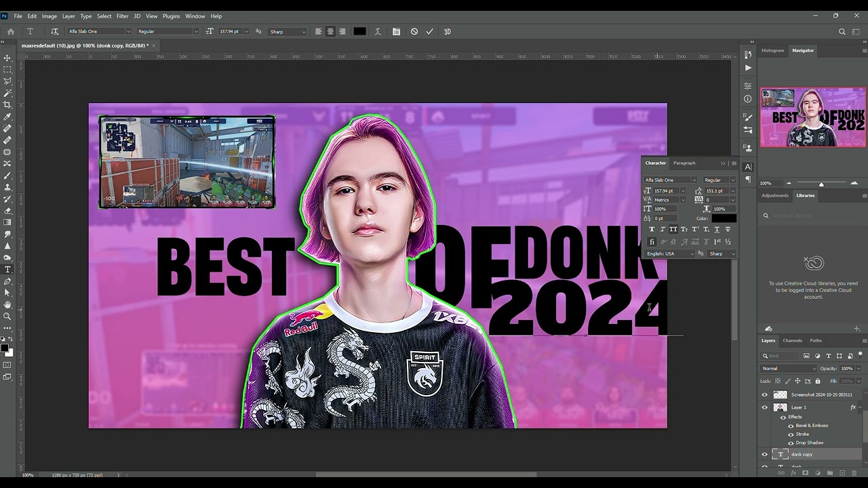Open Create Warped Text dialog

coord(378,31)
